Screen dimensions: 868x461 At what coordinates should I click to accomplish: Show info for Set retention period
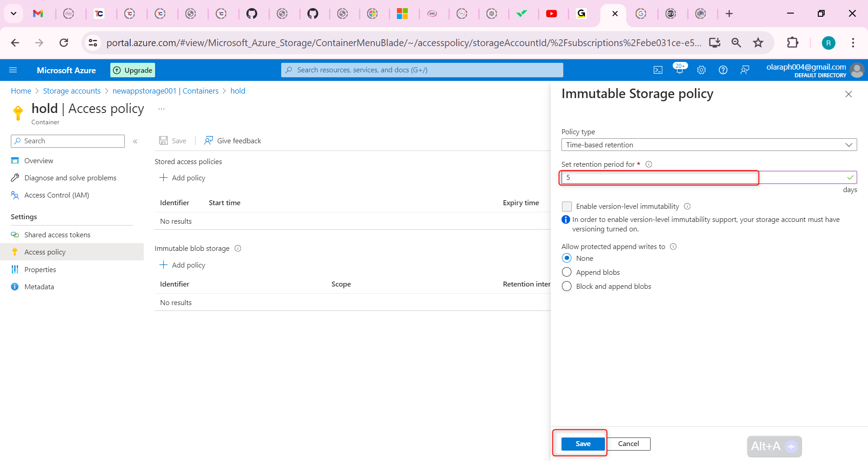coord(649,165)
